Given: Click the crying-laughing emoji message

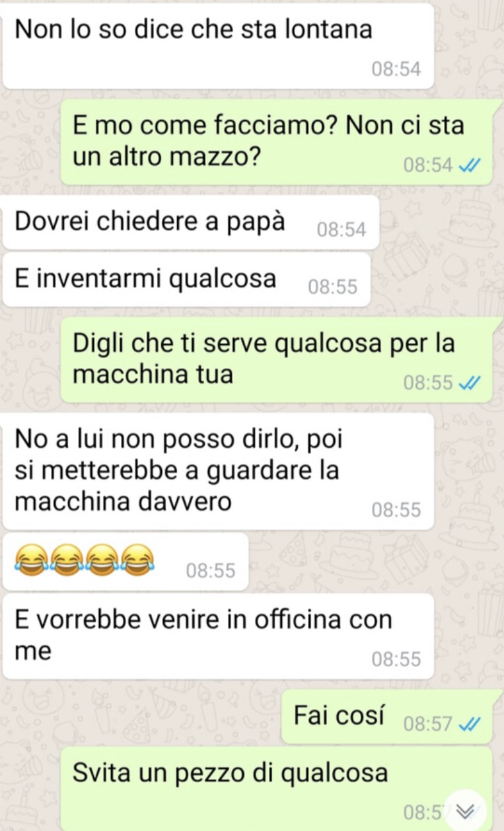Looking at the screenshot, I should (126, 562).
